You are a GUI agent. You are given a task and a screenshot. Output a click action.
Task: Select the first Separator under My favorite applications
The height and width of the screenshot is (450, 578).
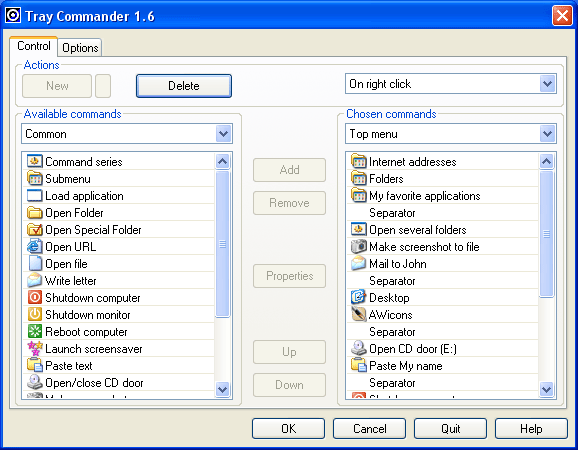coord(443,213)
